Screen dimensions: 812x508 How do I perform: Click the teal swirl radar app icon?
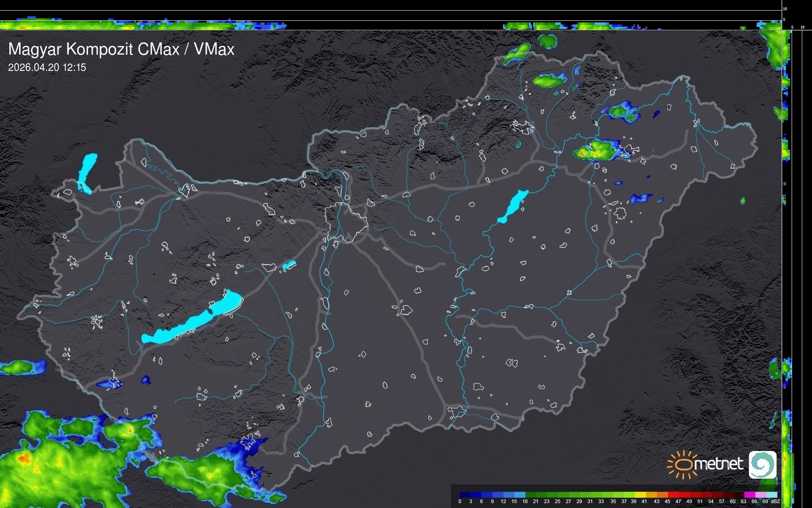click(762, 464)
